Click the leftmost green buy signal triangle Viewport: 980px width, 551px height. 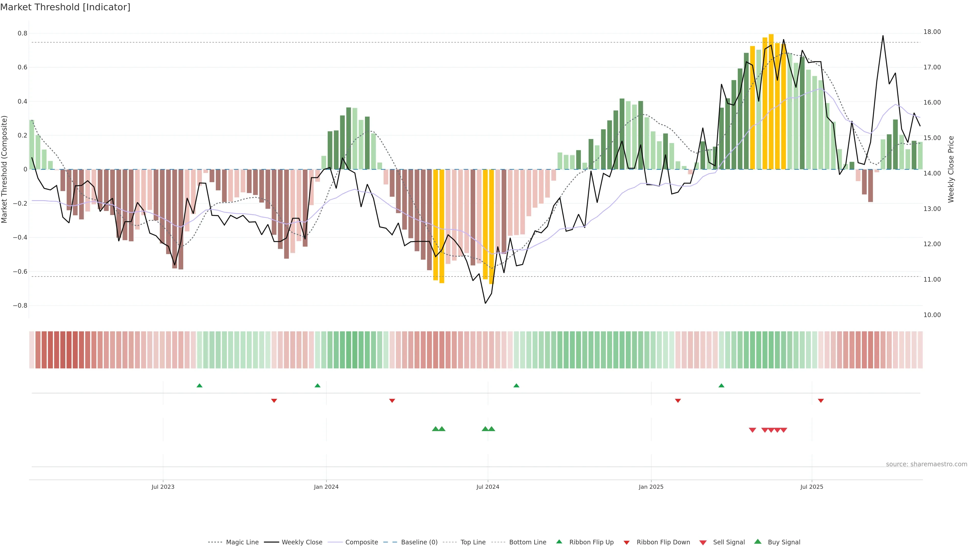pyautogui.click(x=436, y=429)
